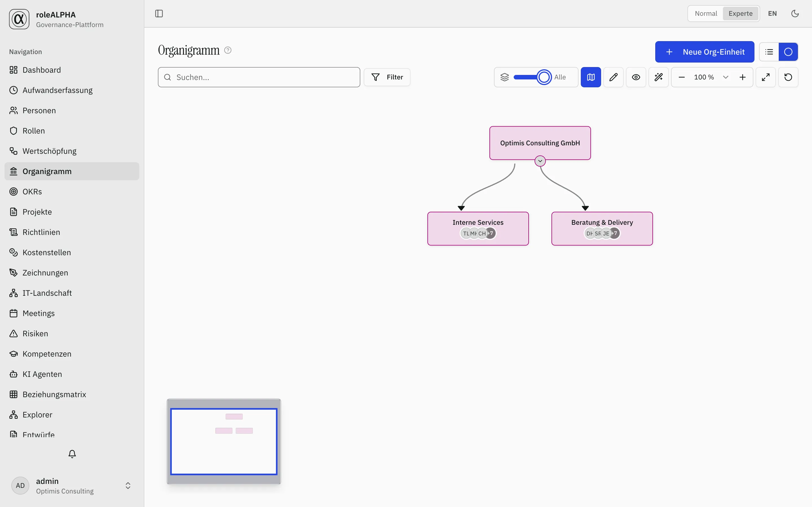Toggle dark mode moon icon
The image size is (812, 507).
(795, 14)
